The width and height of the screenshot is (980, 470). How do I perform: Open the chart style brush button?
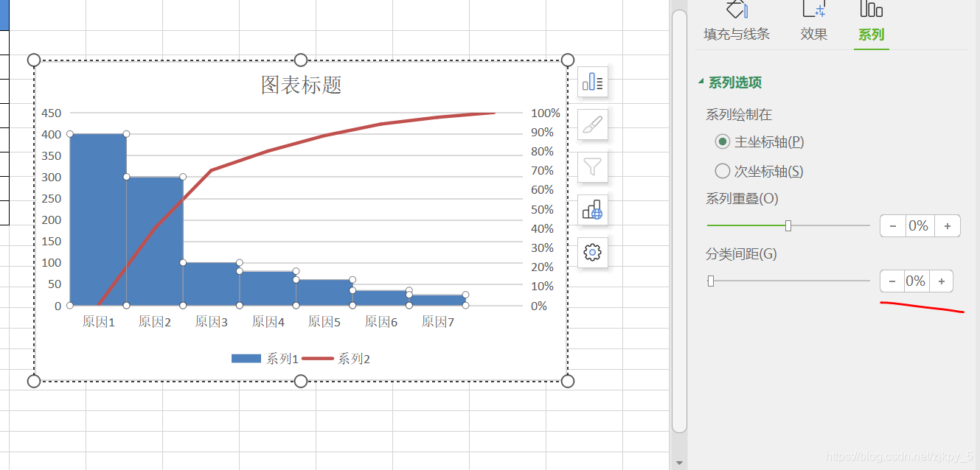(x=593, y=124)
